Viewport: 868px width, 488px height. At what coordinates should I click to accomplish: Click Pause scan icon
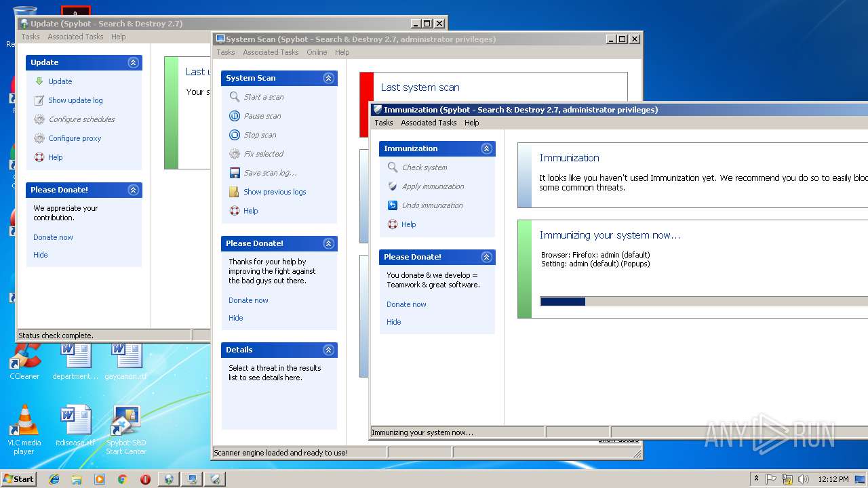[x=235, y=116]
